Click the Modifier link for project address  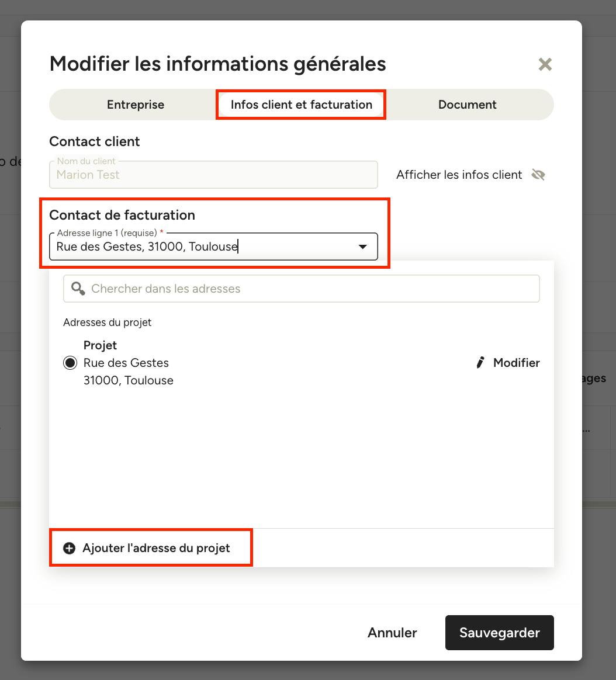tap(508, 363)
